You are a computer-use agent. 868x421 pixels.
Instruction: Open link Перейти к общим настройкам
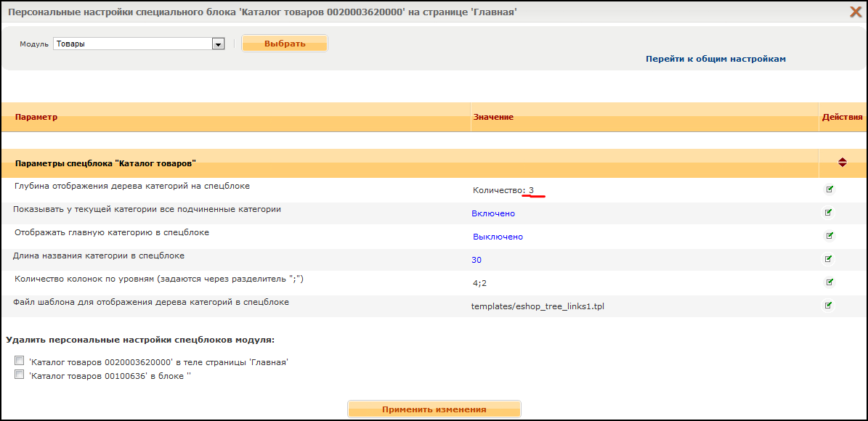[x=715, y=59]
